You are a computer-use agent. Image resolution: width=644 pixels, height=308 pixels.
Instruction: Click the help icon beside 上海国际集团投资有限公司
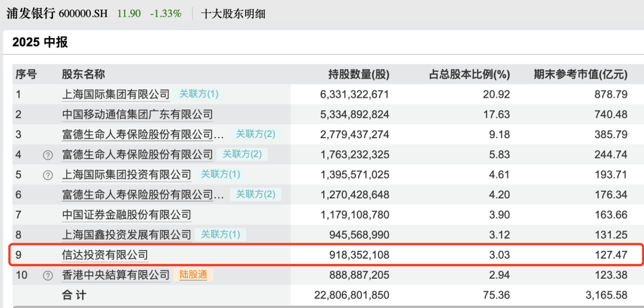click(48, 175)
